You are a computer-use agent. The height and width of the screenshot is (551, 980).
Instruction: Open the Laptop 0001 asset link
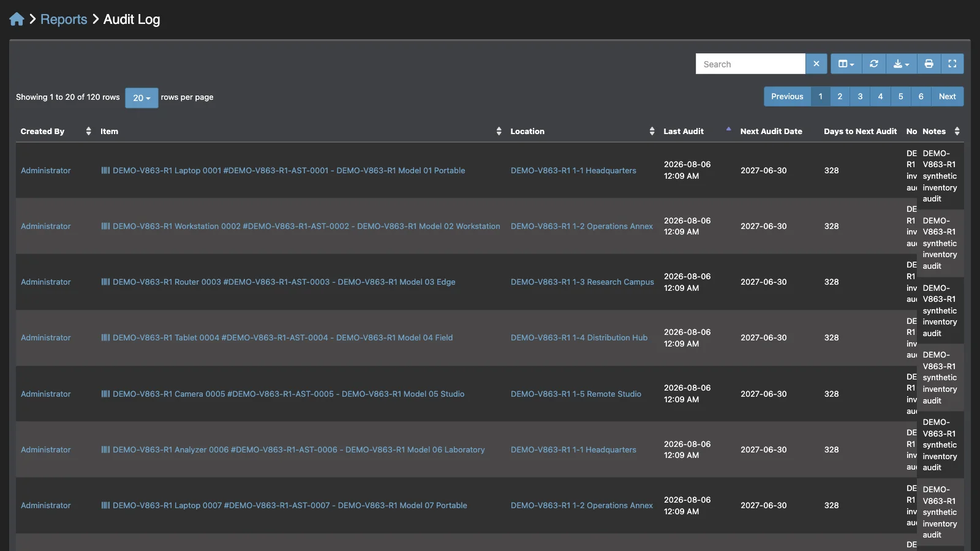289,170
